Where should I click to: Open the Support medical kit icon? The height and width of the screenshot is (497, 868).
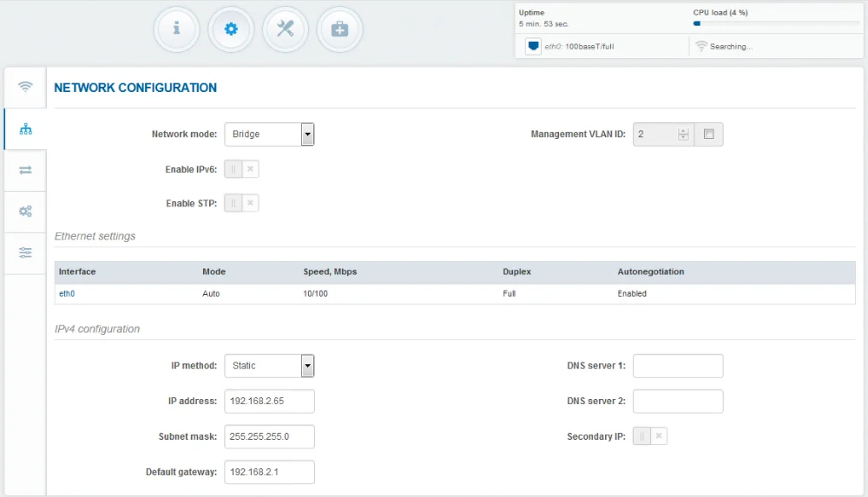(x=339, y=29)
